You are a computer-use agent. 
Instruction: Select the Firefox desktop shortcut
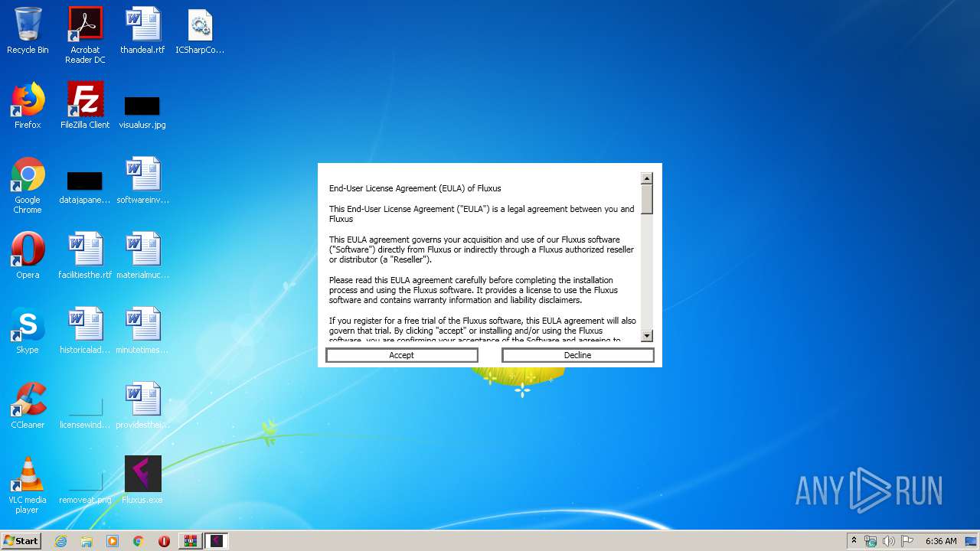tap(28, 106)
